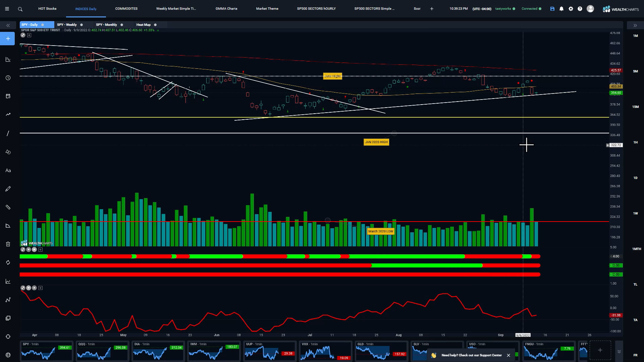Image resolution: width=644 pixels, height=362 pixels.
Task: Expand the right panel with double chevron
Action: 635,25
